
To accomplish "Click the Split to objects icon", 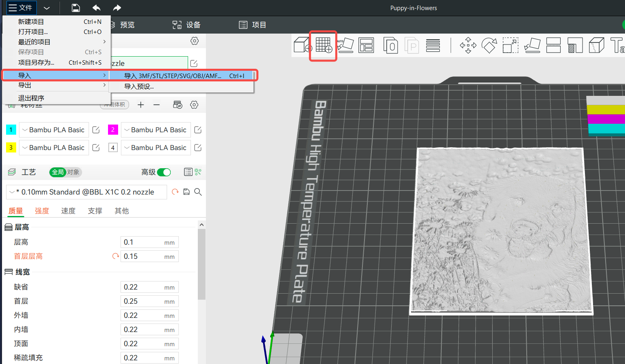I will [x=391, y=45].
